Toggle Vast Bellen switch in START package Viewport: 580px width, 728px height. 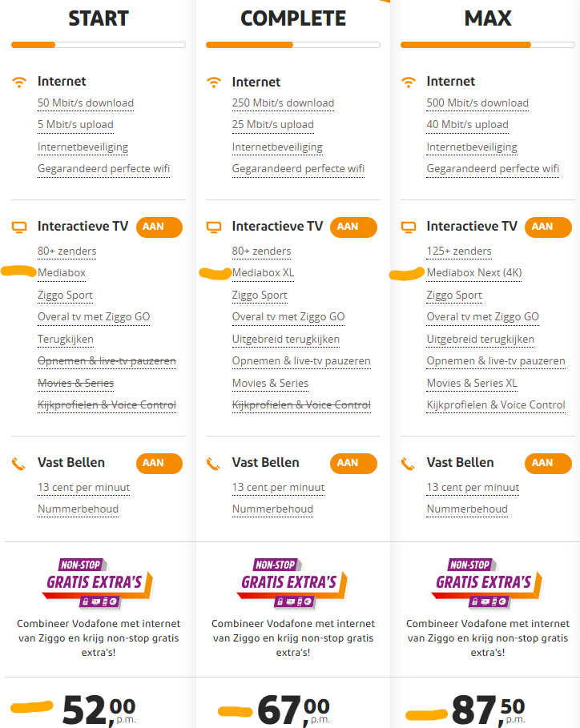click(x=159, y=463)
